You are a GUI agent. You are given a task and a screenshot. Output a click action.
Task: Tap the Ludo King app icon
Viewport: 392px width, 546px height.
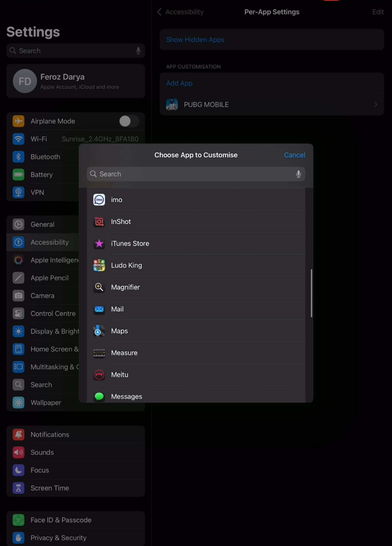(x=99, y=266)
